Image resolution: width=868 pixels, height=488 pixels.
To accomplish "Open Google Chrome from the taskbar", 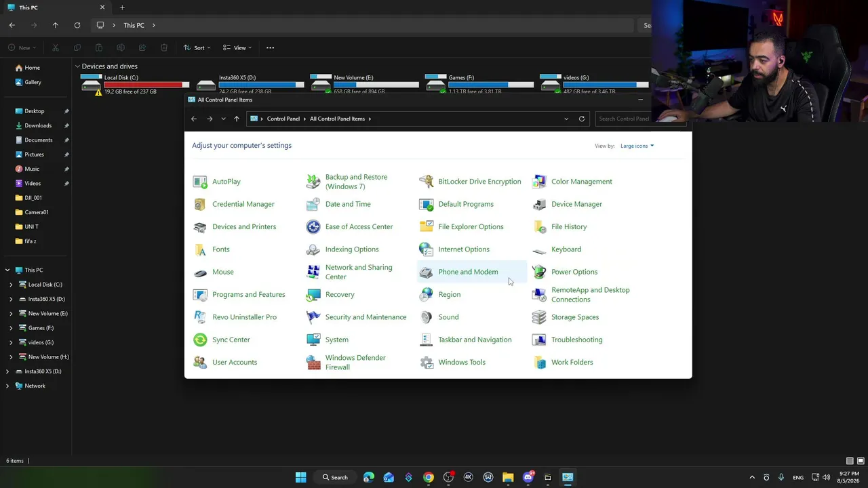I will tap(429, 477).
